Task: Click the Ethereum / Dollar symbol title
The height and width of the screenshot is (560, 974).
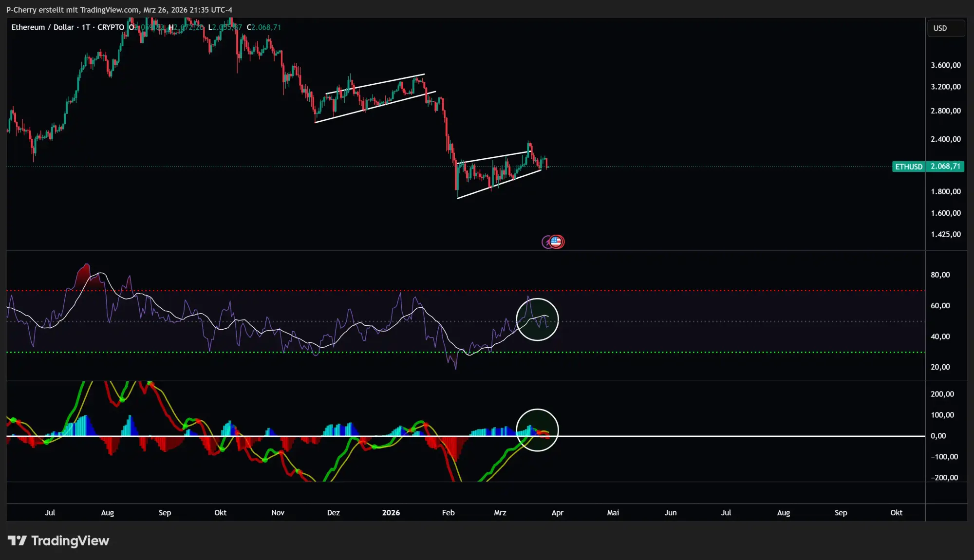Action: coord(42,27)
